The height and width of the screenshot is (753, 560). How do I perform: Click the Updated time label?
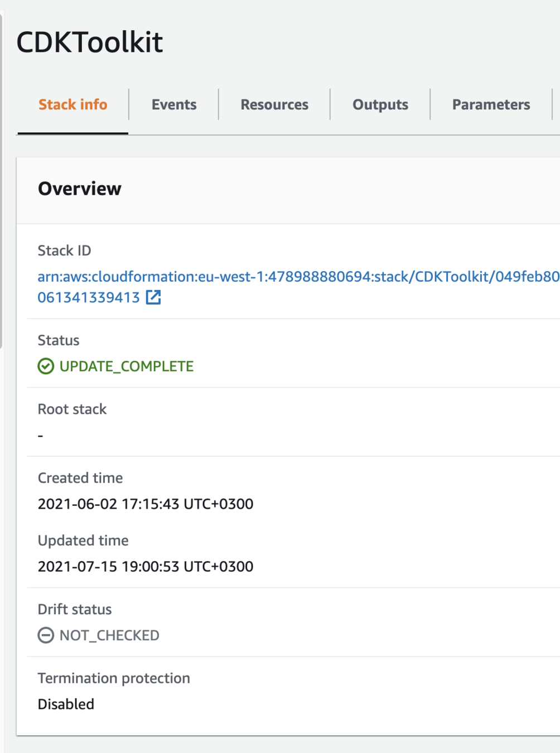[x=83, y=540]
